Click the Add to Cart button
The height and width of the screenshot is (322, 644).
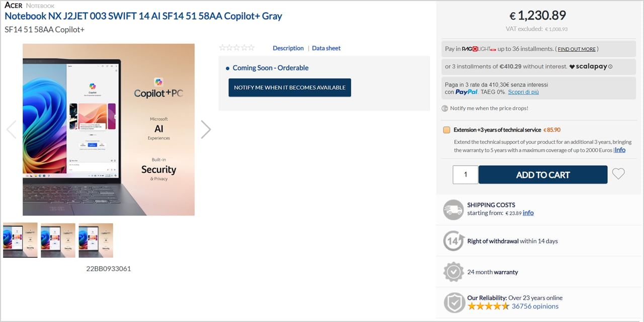(543, 175)
